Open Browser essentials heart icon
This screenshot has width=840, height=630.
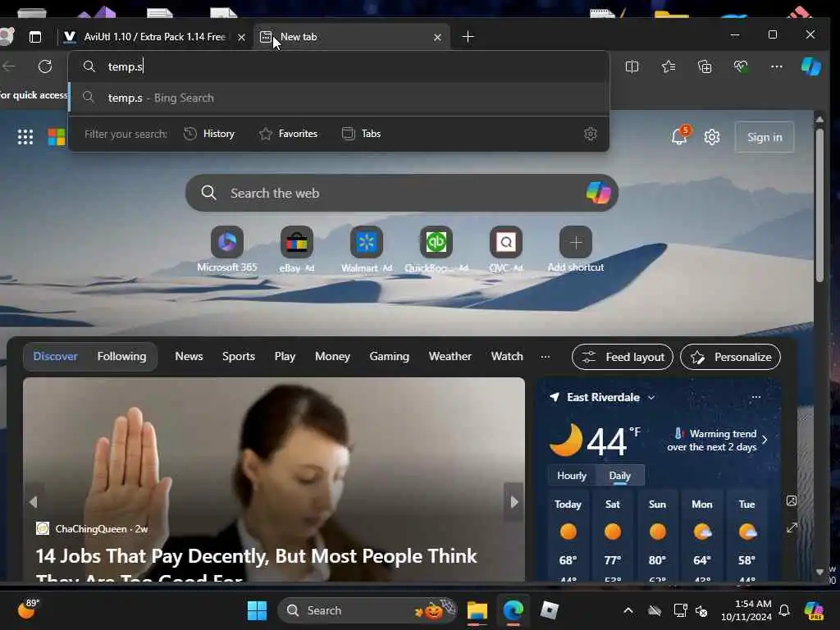741,66
